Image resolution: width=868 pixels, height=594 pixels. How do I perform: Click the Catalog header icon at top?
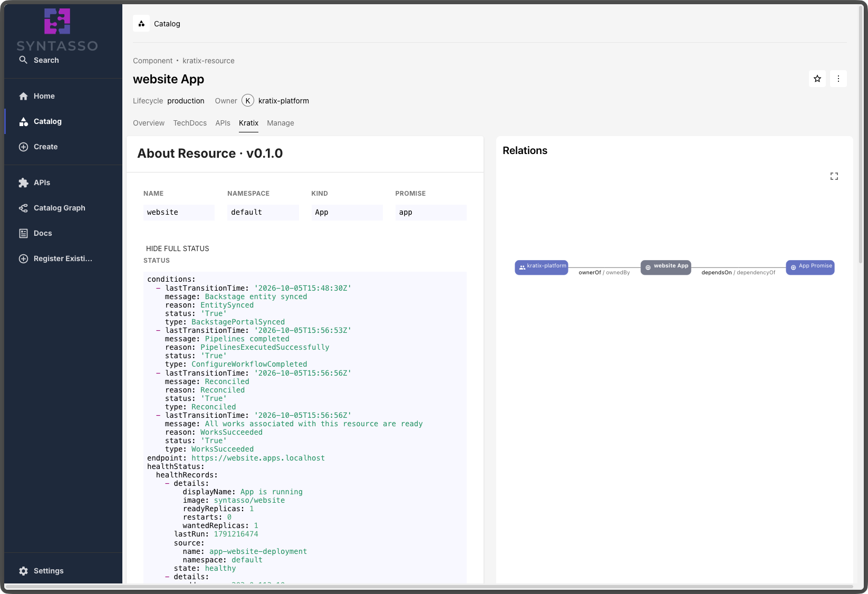coord(141,24)
